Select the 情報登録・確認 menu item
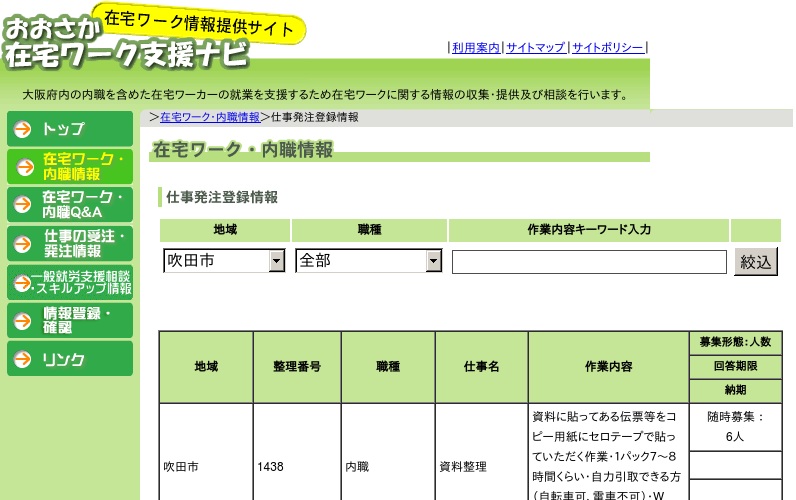 click(x=70, y=320)
